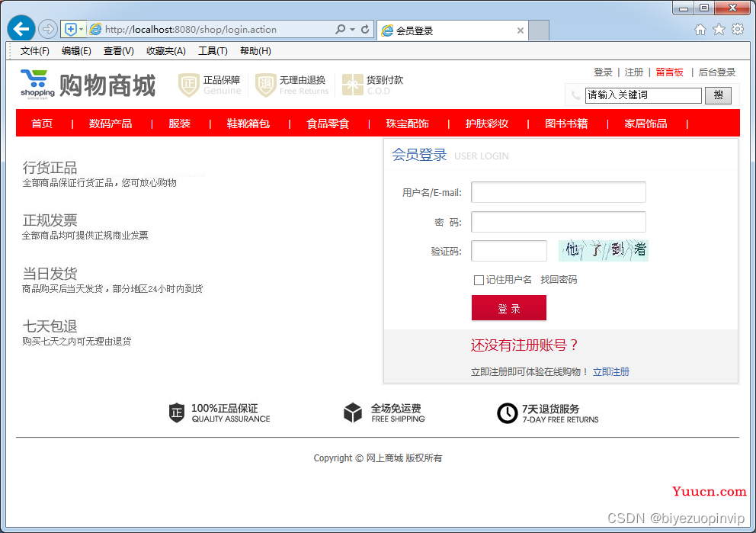756x533 pixels.
Task: Click the 搜 search button
Action: [x=719, y=95]
